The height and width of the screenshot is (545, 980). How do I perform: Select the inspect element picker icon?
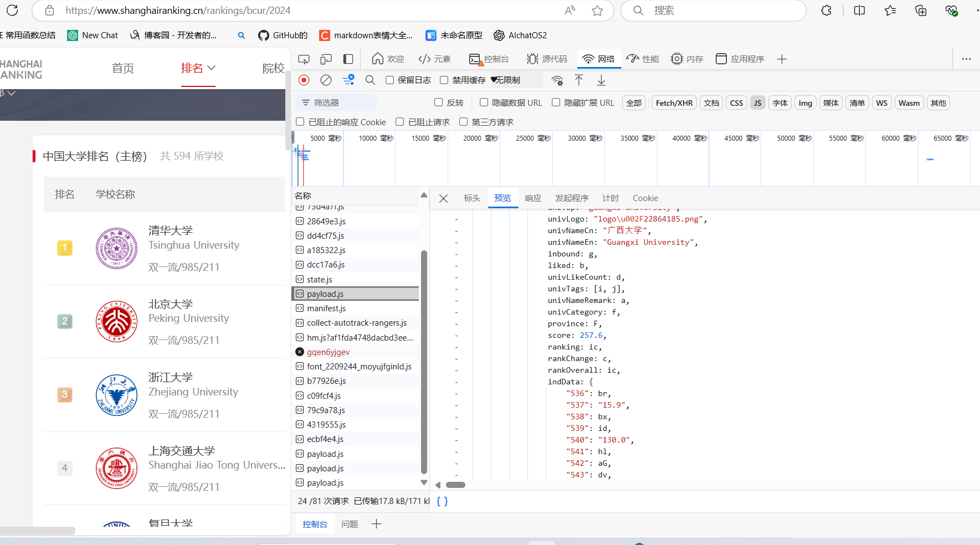304,59
